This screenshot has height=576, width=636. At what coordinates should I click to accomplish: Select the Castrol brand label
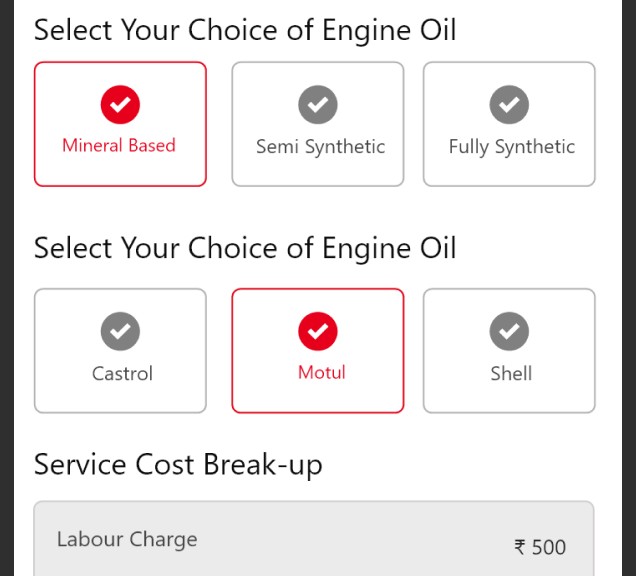(122, 374)
